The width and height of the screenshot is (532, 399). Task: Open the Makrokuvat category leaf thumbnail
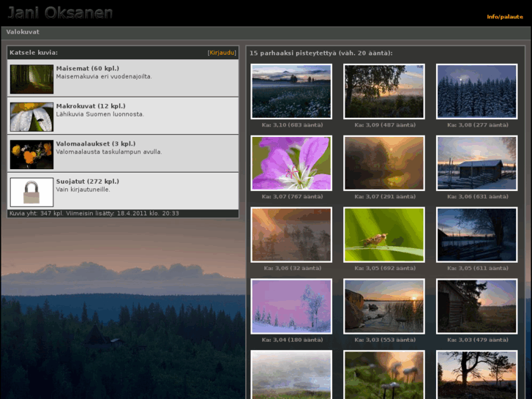(31, 117)
